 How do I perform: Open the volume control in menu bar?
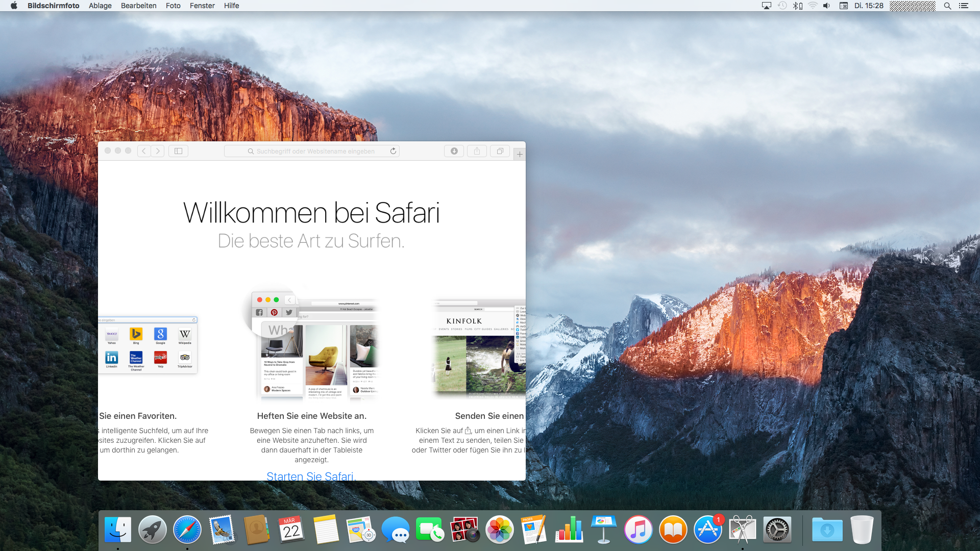click(x=826, y=6)
